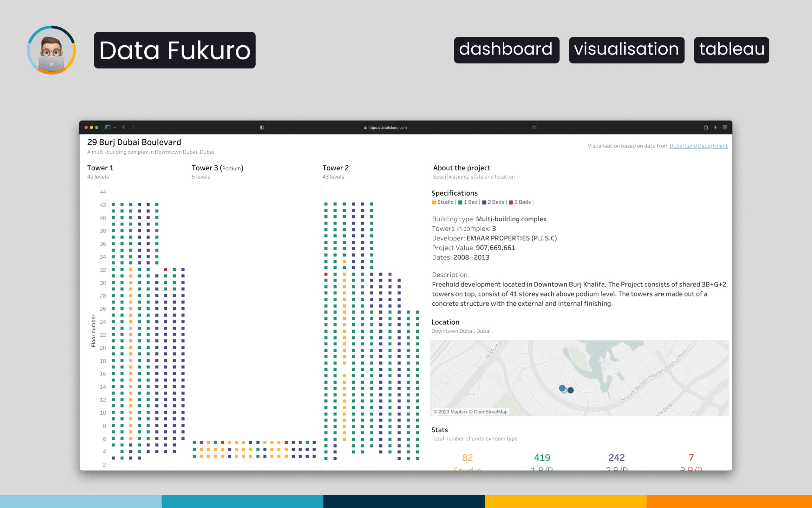Screen dimensions: 812x508
Task: Toggle the 1 Bed legend highlight
Action: tap(470, 202)
